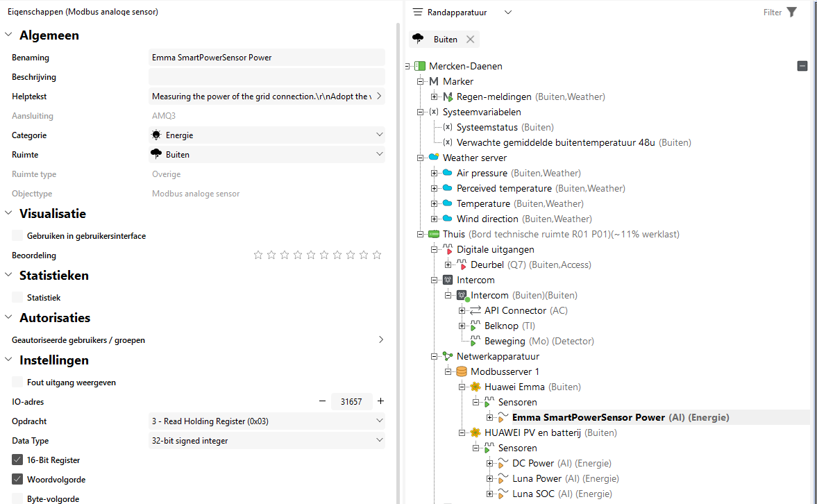Screen dimensions: 817x504
Task: Click the Luna SOC sensor icon
Action: tap(503, 494)
